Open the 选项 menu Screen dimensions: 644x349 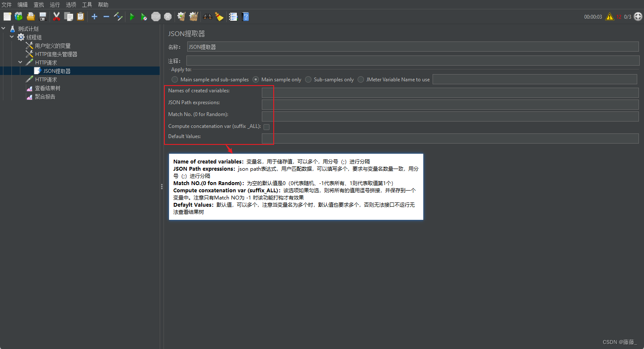tap(71, 5)
